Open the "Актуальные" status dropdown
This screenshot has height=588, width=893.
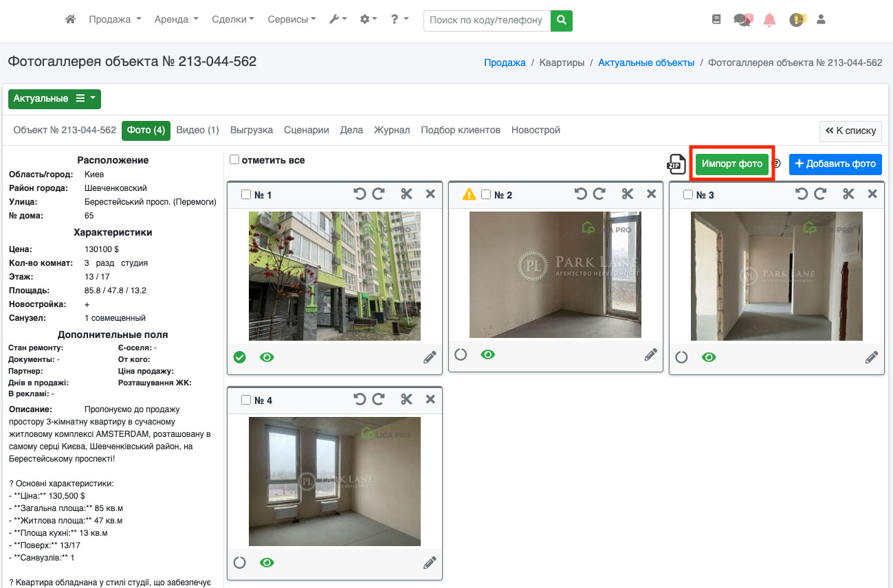[x=54, y=99]
